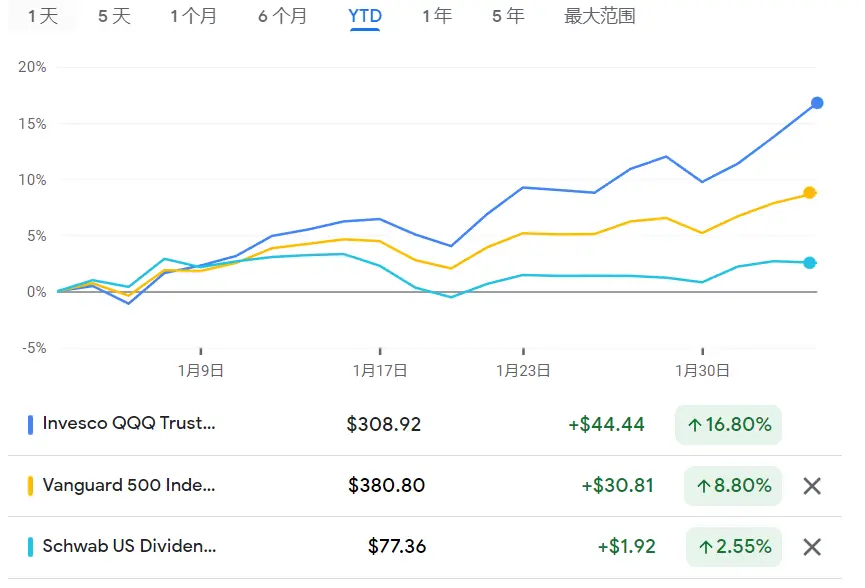This screenshot has height=588, width=865.
Task: Remove Schwab US Dividend comparison with X
Action: click(811, 547)
